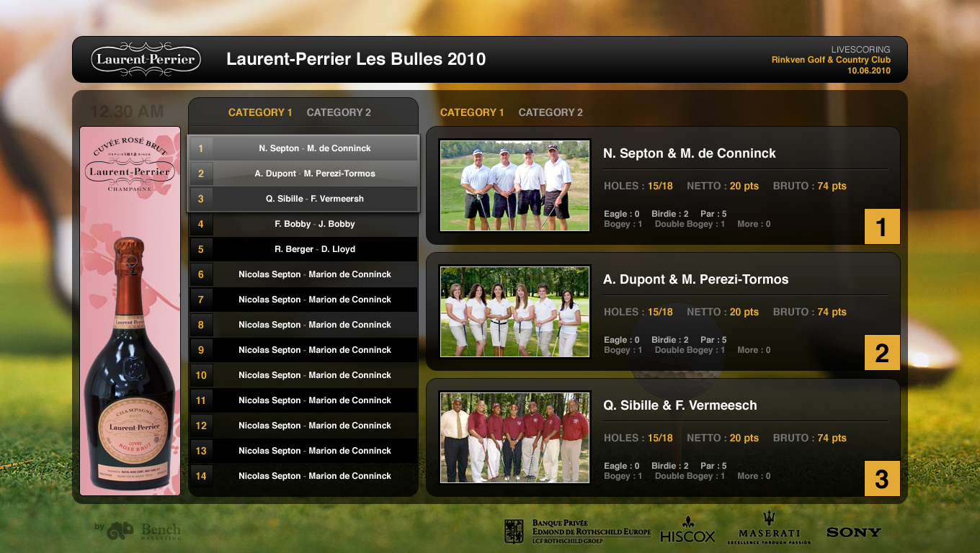
Task: Select Category 1 tab above team cards
Action: click(472, 112)
